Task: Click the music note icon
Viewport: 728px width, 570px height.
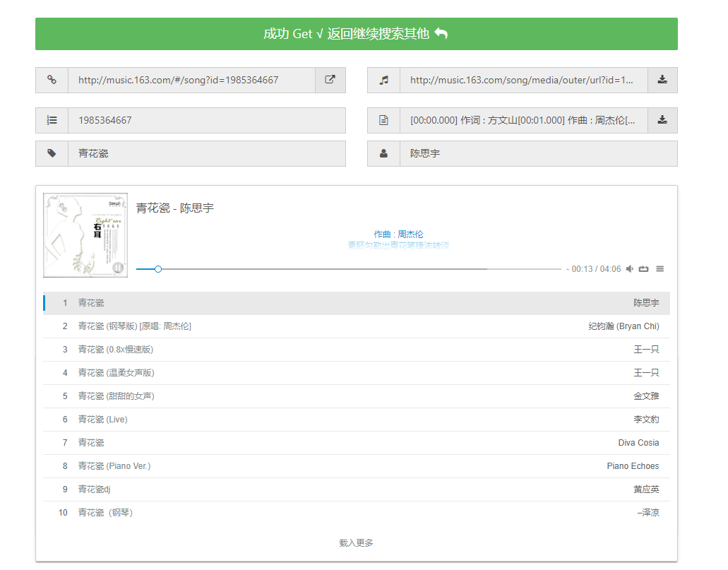Action: [383, 80]
